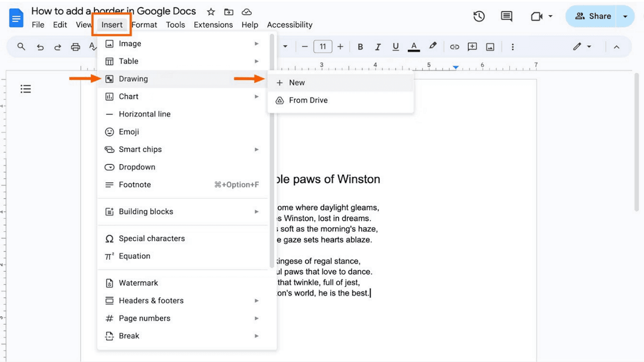
Task: Click the Insert menu's vertical scrollbar
Action: point(272,151)
